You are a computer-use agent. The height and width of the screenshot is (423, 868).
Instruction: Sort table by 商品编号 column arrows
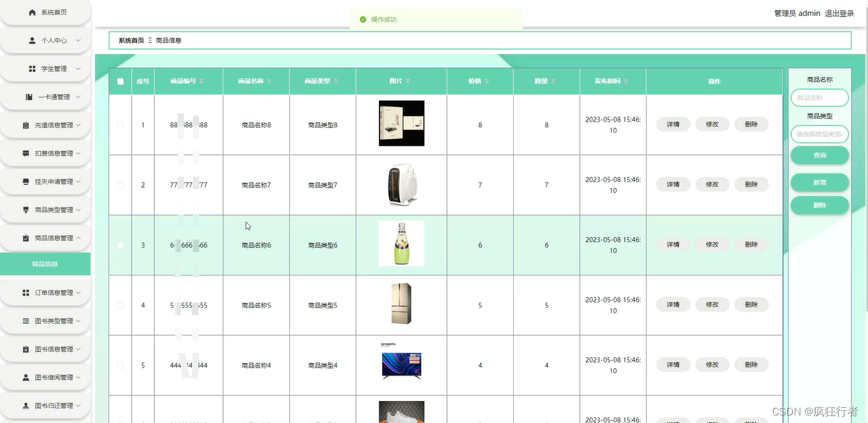click(202, 81)
